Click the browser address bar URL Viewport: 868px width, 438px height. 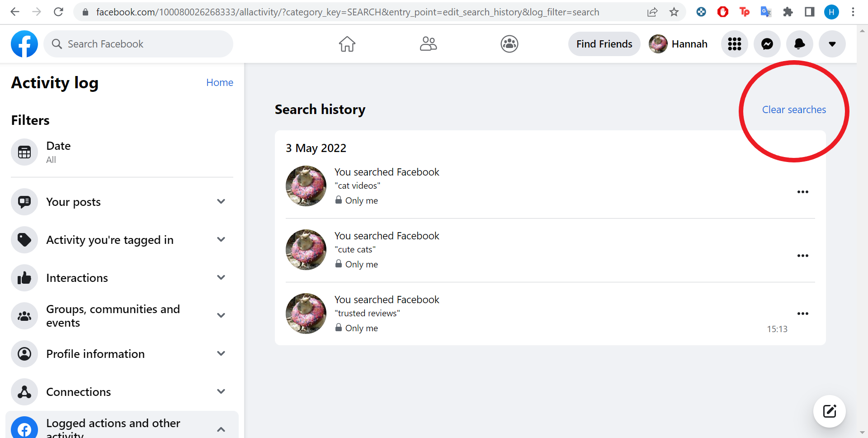click(x=348, y=12)
